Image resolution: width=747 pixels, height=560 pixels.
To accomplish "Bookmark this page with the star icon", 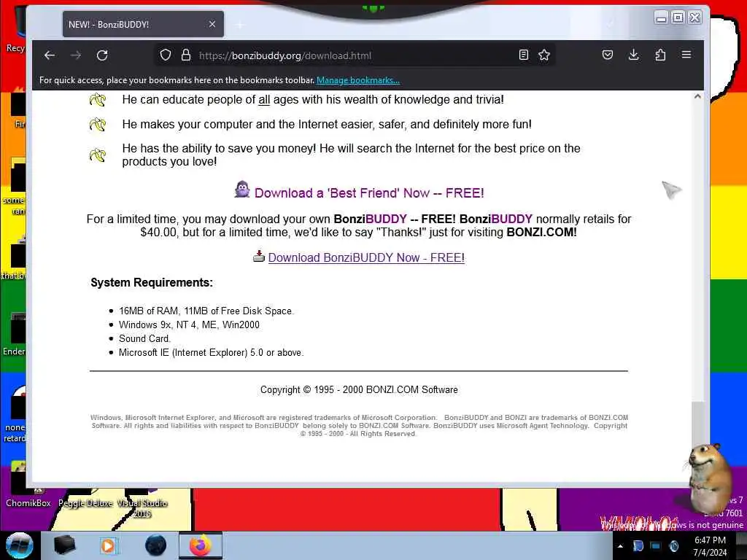I will point(544,55).
